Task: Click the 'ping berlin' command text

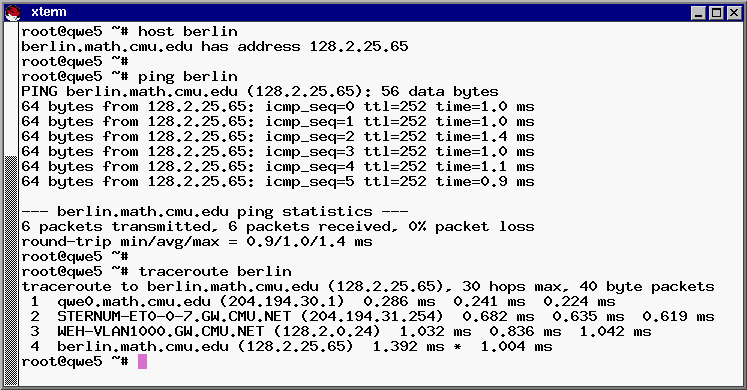Action: [x=188, y=76]
